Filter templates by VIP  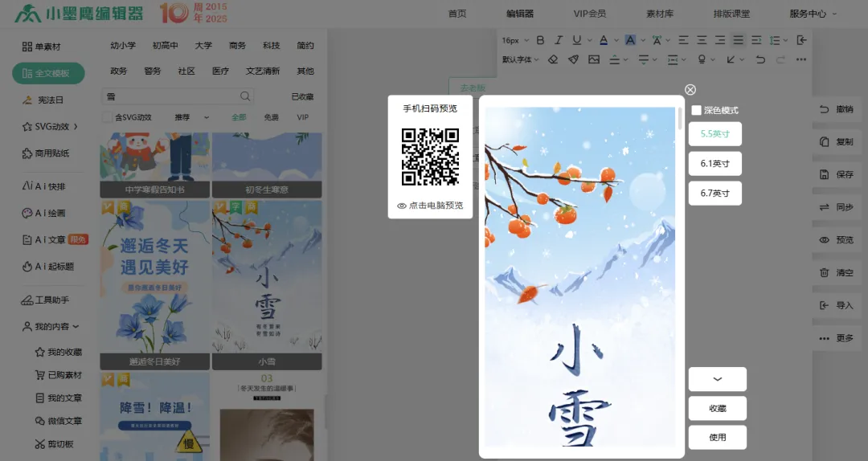click(302, 117)
